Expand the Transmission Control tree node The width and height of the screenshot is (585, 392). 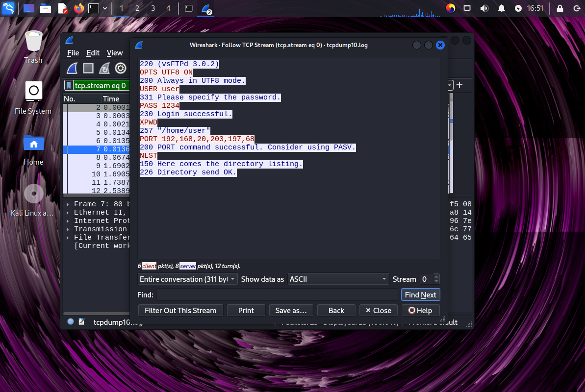68,229
